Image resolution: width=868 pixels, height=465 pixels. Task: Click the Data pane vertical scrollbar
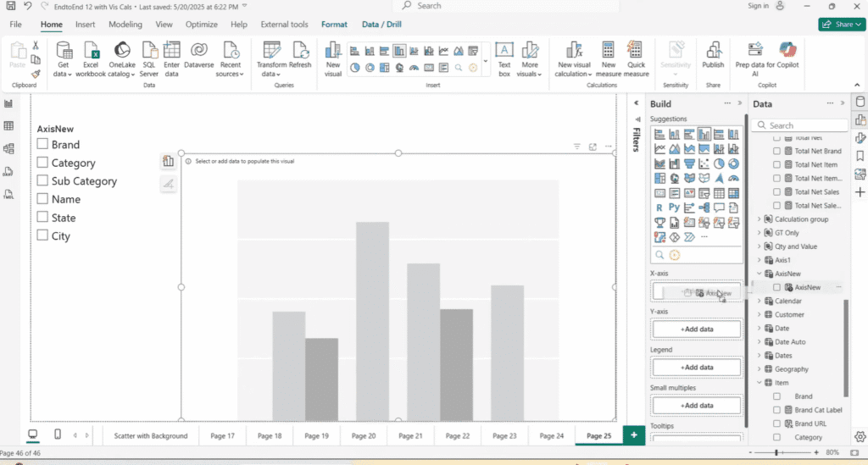tap(846, 348)
